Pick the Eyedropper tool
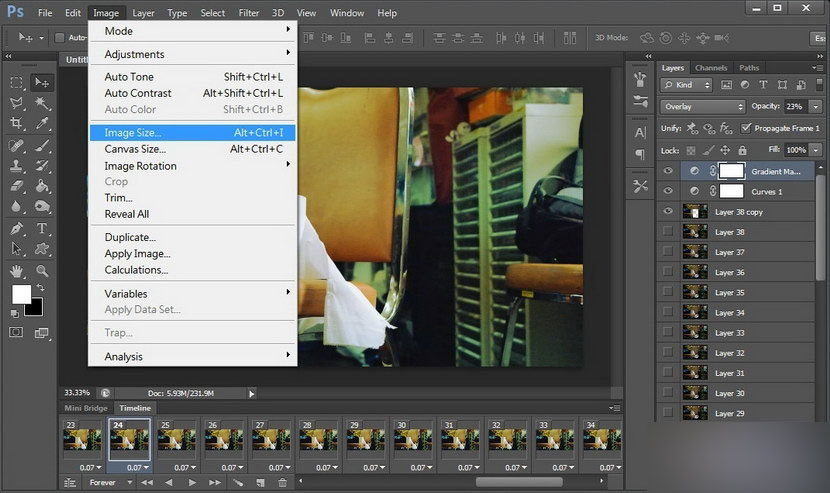Screen dimensions: 830x493 pos(42,124)
